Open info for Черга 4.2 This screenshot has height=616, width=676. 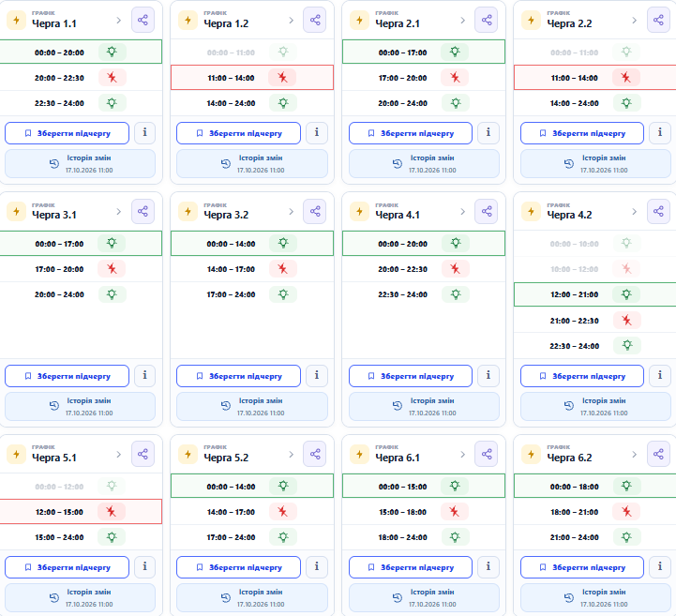click(x=660, y=376)
